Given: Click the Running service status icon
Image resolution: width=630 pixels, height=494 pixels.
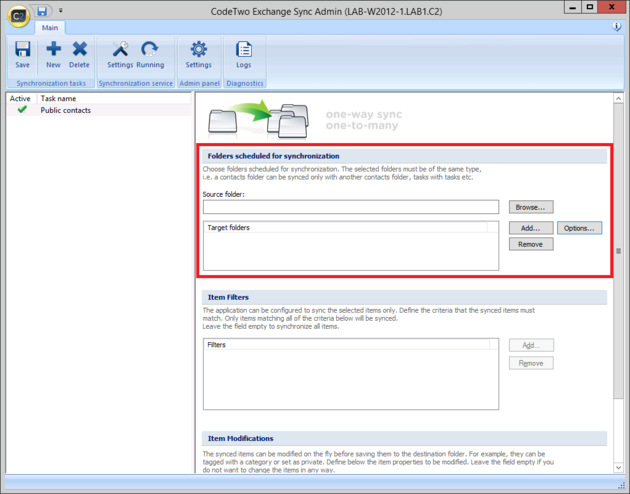Looking at the screenshot, I should click(150, 54).
